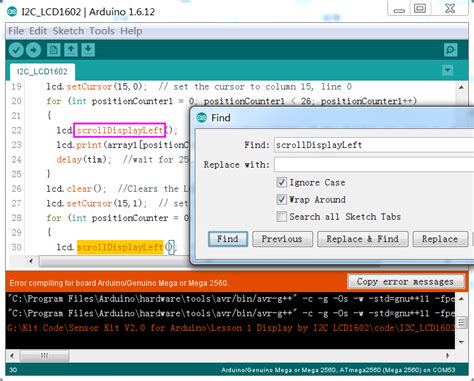
Task: Click the Verify sketch checkmark icon
Action: [x=16, y=50]
